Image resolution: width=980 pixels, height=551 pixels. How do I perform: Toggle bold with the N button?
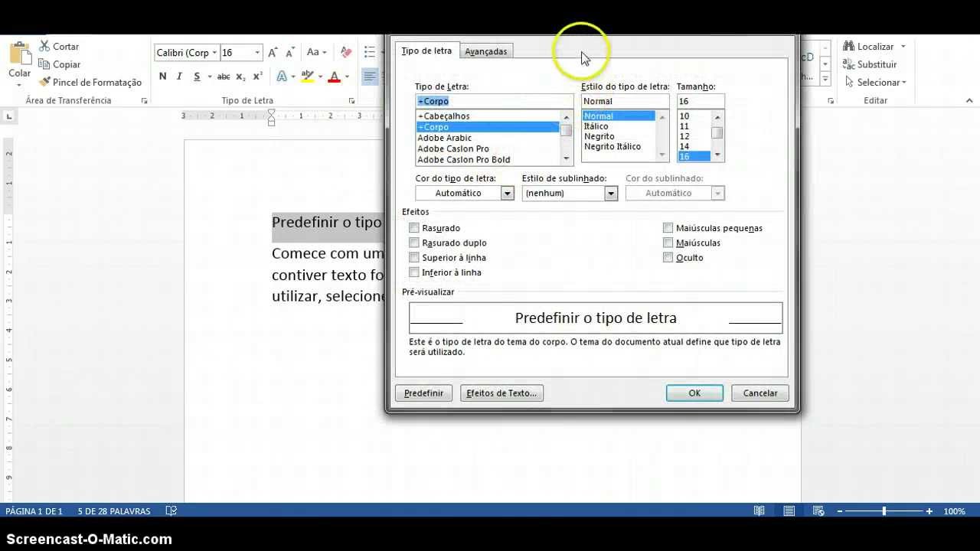point(162,77)
